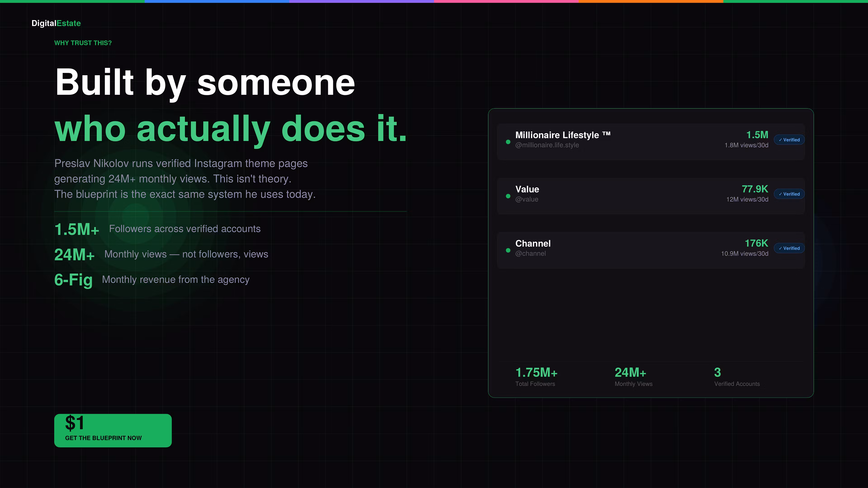Click the 176K follower count figure
Screen dimensions: 868x488
point(756,243)
